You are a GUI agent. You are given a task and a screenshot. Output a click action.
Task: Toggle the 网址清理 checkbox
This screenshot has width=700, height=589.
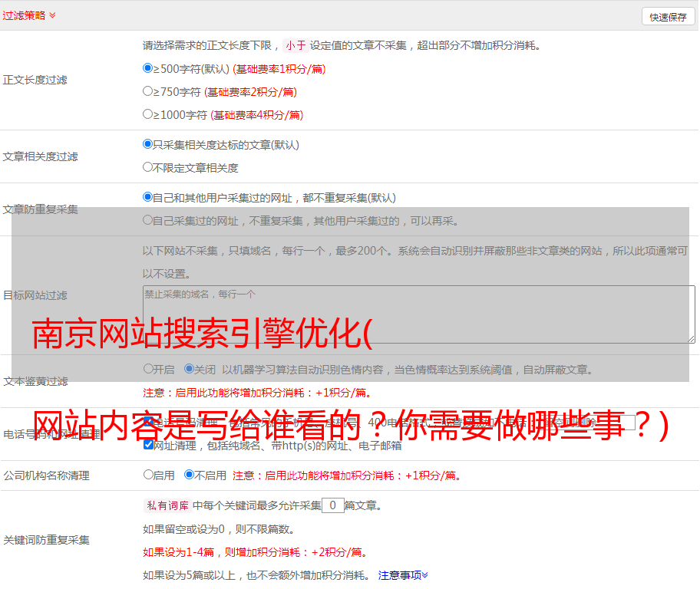point(149,445)
